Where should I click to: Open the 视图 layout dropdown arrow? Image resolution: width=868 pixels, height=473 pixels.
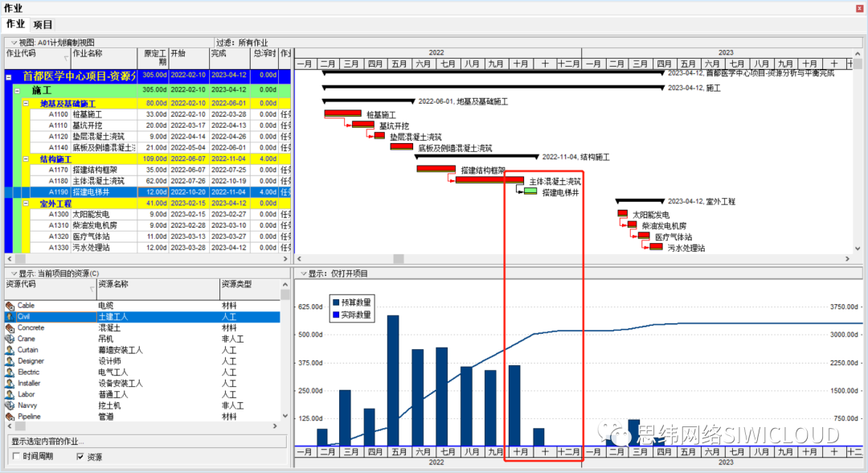click(x=14, y=43)
